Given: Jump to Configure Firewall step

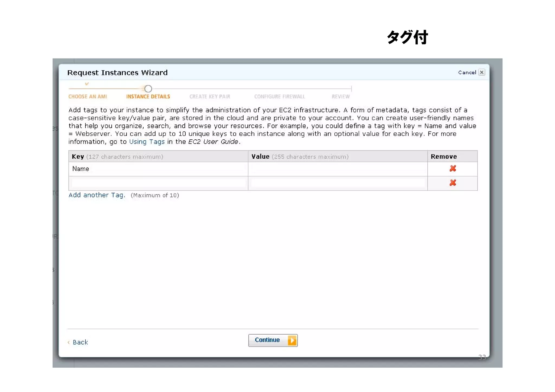Looking at the screenshot, I should (279, 97).
